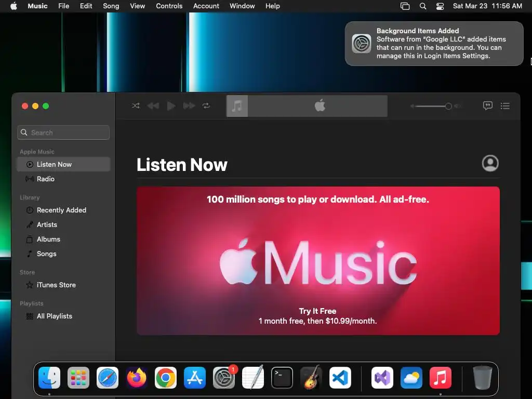The width and height of the screenshot is (532, 399).
Task: Show the Playing Next queue list icon
Action: click(x=505, y=106)
